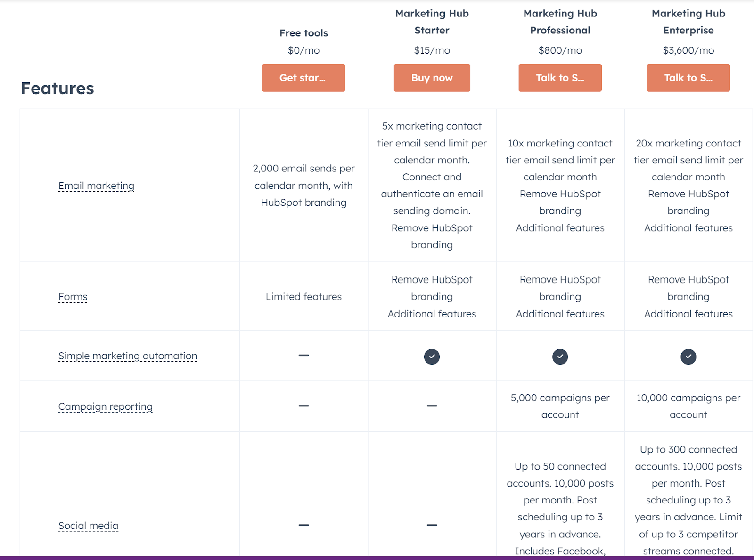Click the Starter dash for Campaign reporting
The width and height of the screenshot is (754, 560).
click(x=432, y=406)
